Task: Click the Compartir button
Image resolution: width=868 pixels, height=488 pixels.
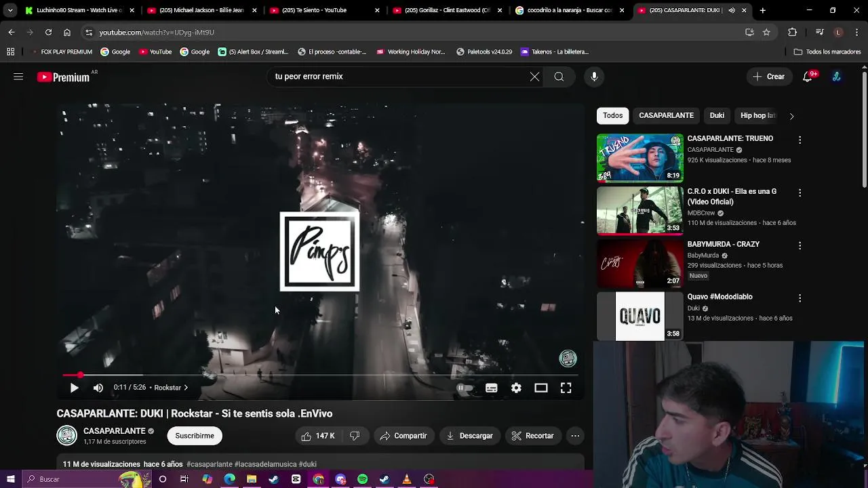Action: coord(403,436)
